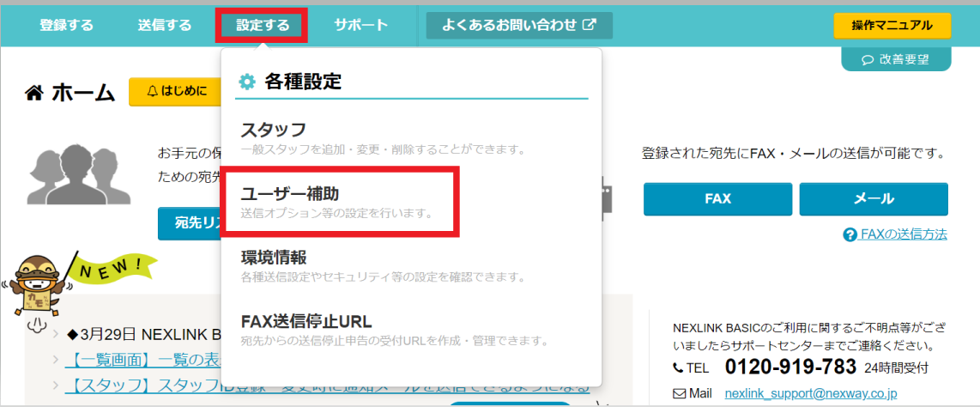This screenshot has width=980, height=407.
Task: Click the はじめに yellow button
Action: pos(176,92)
